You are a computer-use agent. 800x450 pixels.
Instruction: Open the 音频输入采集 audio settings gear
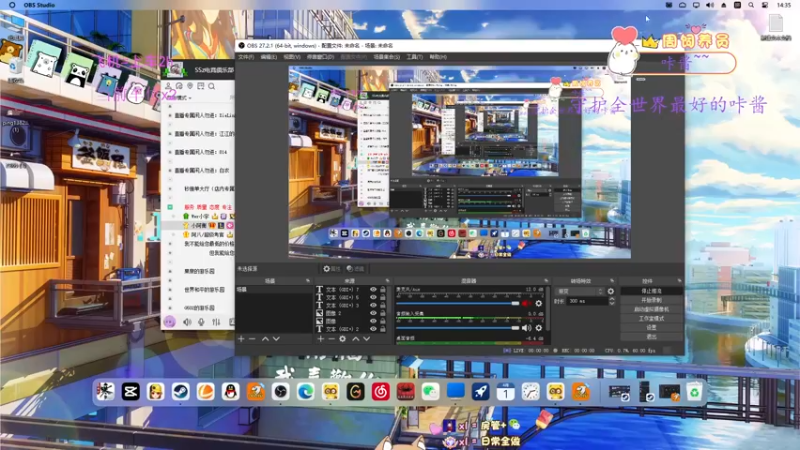[538, 328]
